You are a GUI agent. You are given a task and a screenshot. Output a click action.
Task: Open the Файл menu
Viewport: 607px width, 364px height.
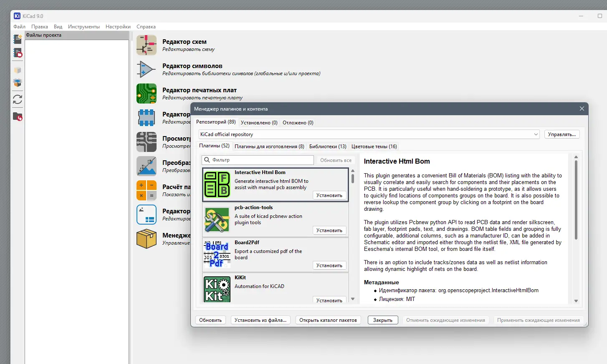pos(19,26)
